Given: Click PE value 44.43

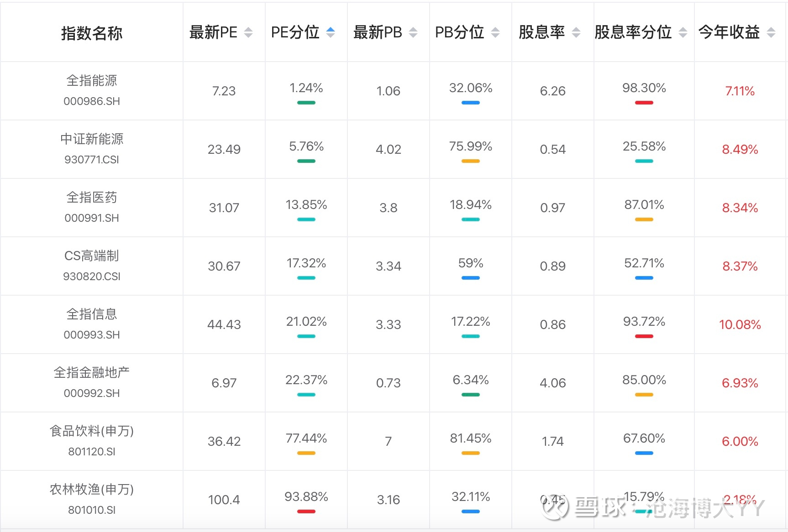Looking at the screenshot, I should [224, 325].
